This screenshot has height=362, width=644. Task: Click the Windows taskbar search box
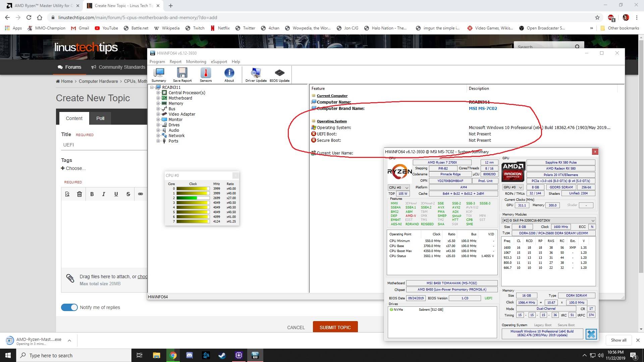pos(74,355)
